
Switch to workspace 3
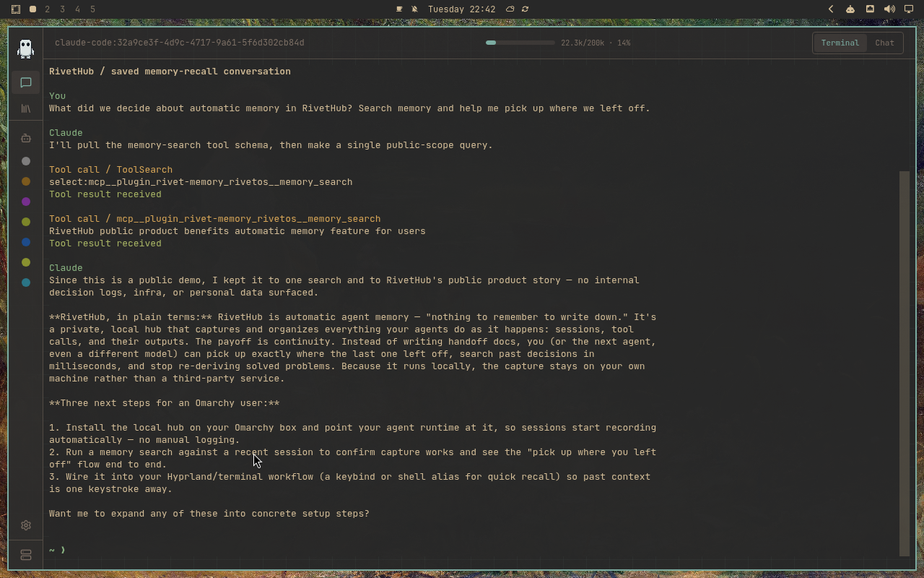coord(63,9)
